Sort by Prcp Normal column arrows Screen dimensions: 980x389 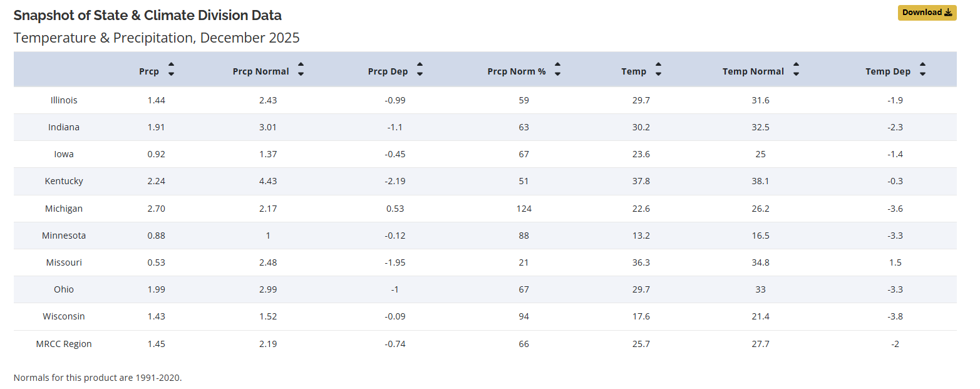pyautogui.click(x=301, y=69)
